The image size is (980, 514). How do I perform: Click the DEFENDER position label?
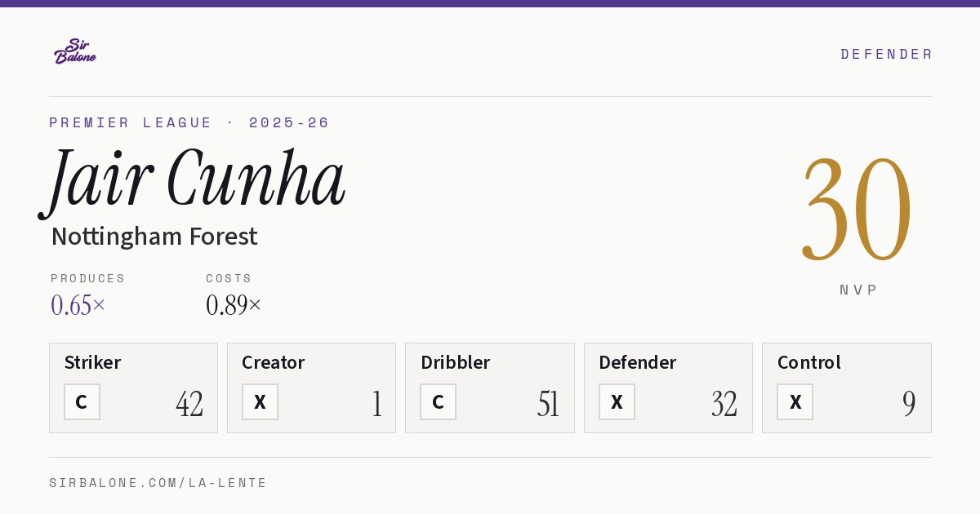tap(886, 54)
